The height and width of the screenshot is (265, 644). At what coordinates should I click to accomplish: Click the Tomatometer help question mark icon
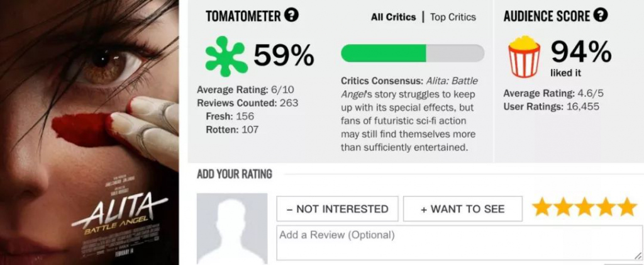(291, 16)
